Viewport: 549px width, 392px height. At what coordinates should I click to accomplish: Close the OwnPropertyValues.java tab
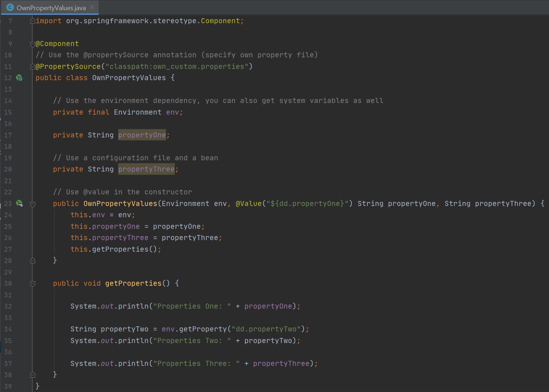coord(92,7)
